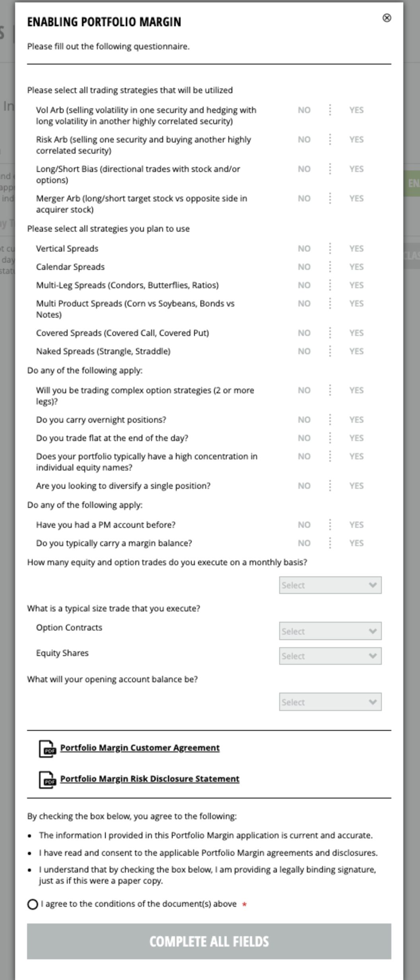Close the Enabling Portfolio Margin dialog

coord(387,18)
